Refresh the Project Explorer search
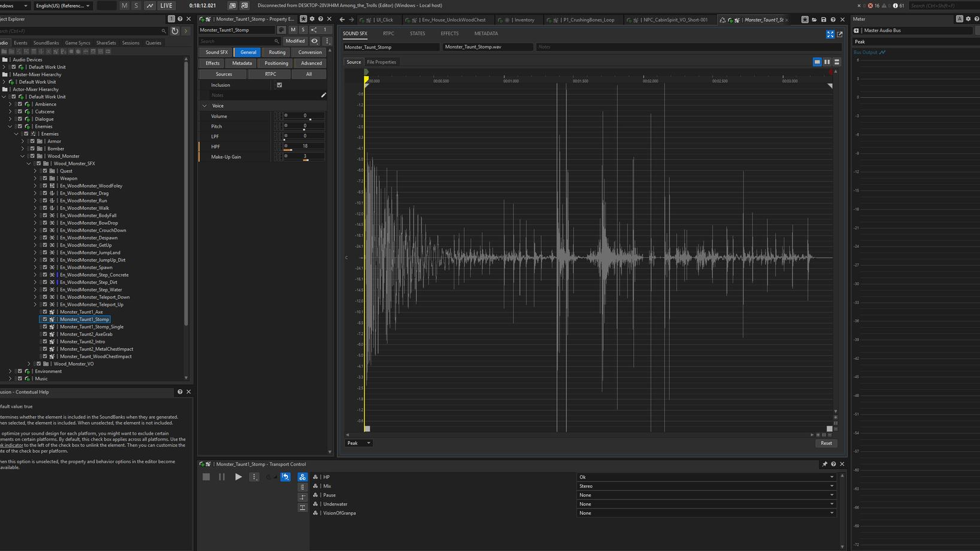980x551 pixels. coord(175,31)
